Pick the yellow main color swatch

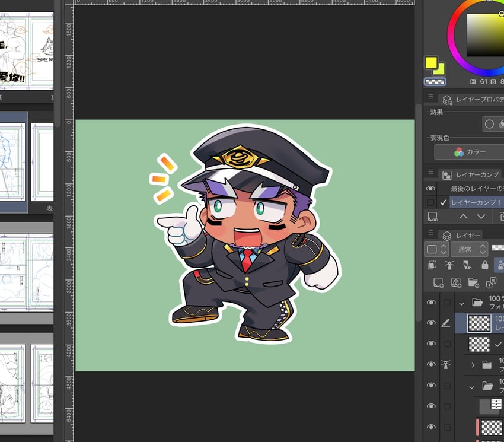click(x=431, y=63)
